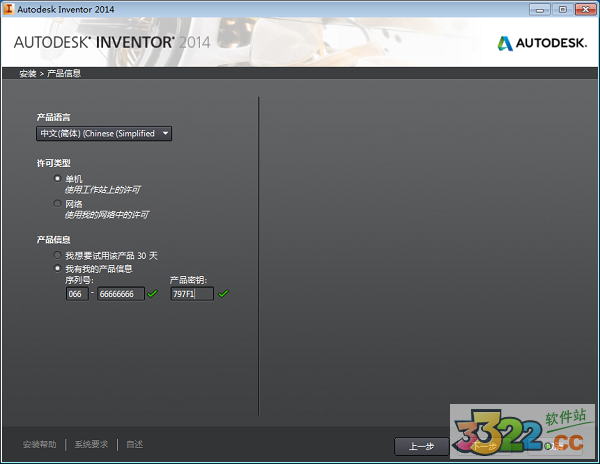Click the product key field 797F1
600x464 pixels.
(192, 294)
